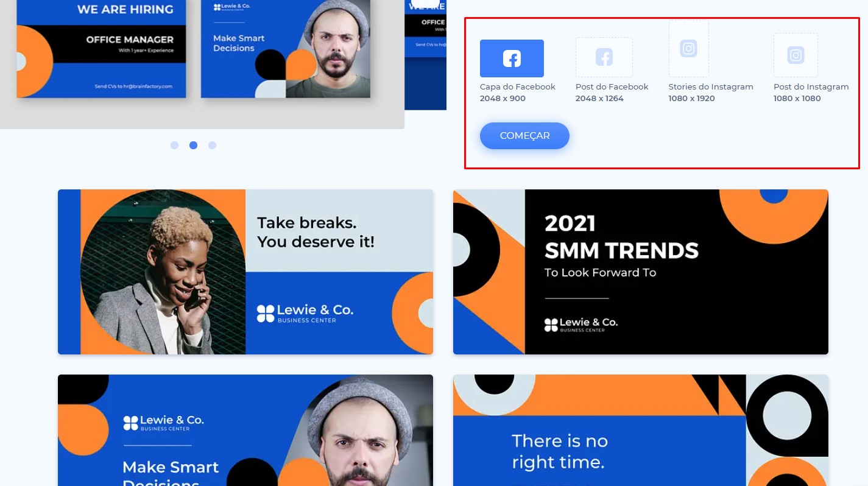Click the partially visible hiring preview slide
This screenshot has height=486, width=868.
(425, 55)
